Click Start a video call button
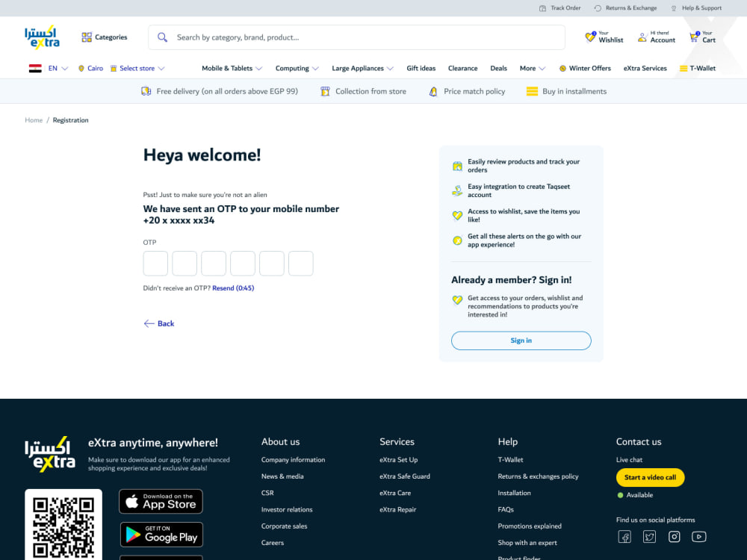The width and height of the screenshot is (747, 560). pos(651,478)
